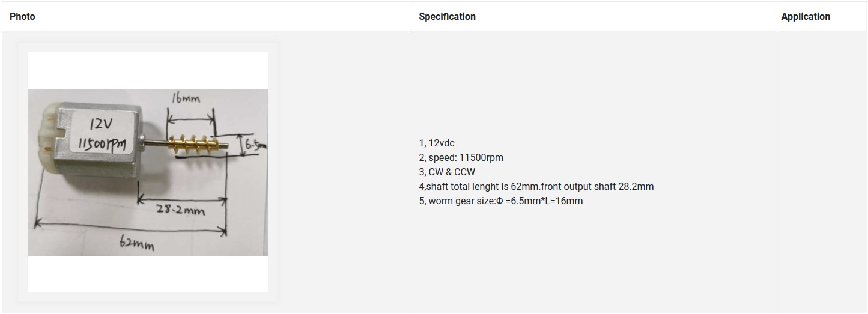Viewport: 868px width, 314px height.
Task: Click the 'speed: 11500rpm' specification line
Action: click(x=461, y=158)
